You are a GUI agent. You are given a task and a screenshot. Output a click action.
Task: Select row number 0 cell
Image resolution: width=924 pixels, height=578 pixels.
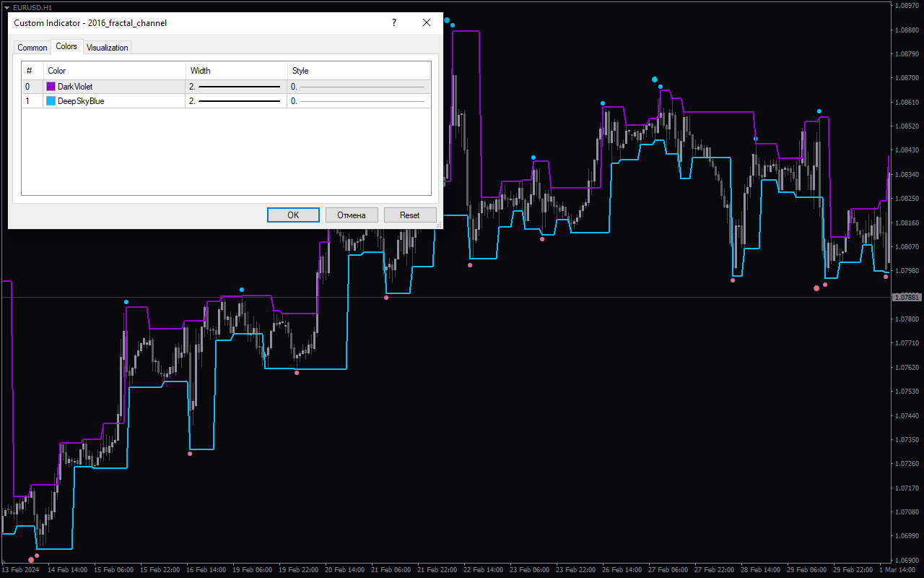click(x=32, y=87)
